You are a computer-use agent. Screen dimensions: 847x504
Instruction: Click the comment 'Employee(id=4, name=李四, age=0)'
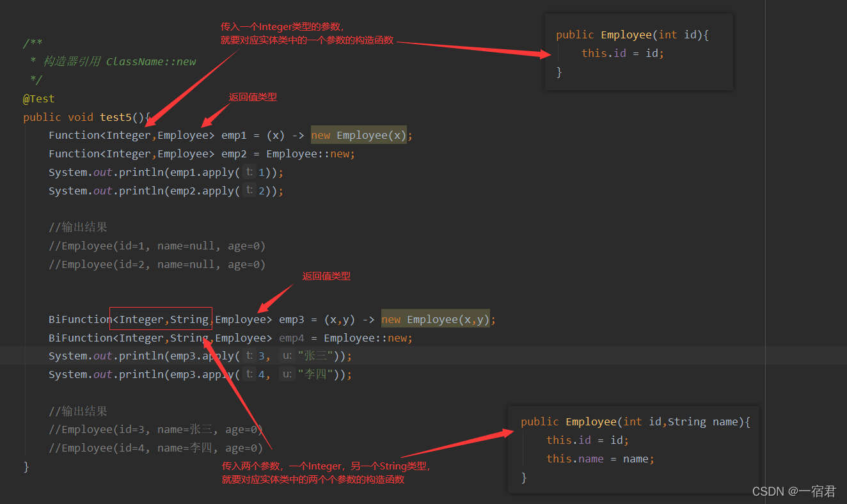coord(156,448)
